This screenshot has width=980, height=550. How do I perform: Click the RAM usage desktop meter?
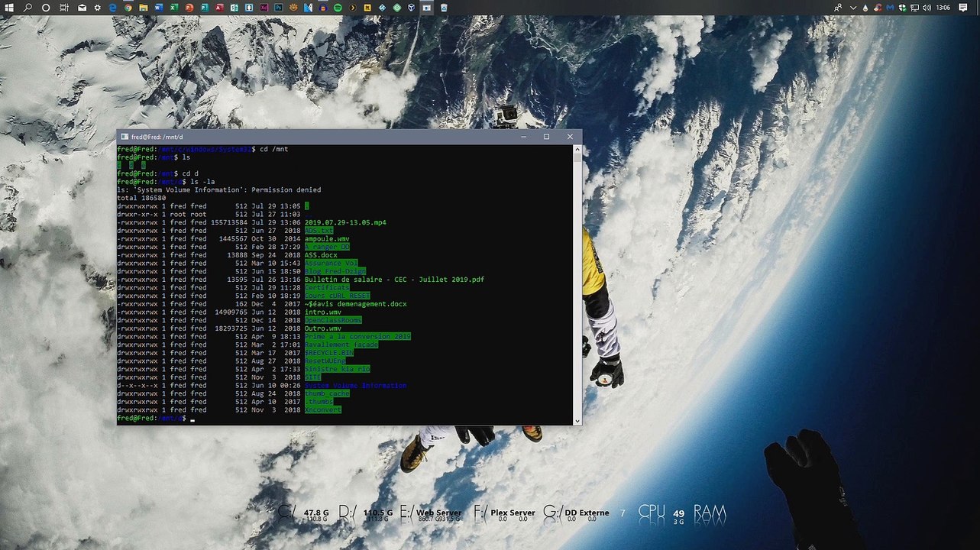(710, 512)
